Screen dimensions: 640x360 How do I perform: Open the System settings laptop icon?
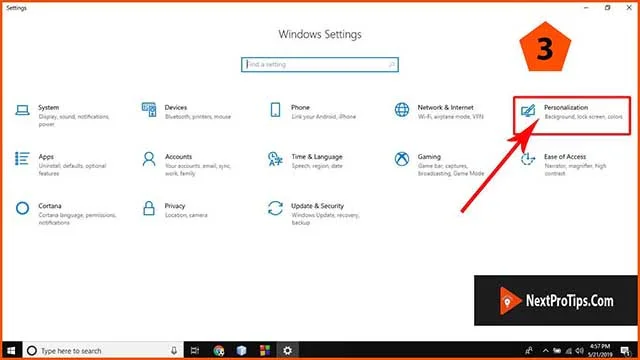click(x=22, y=110)
